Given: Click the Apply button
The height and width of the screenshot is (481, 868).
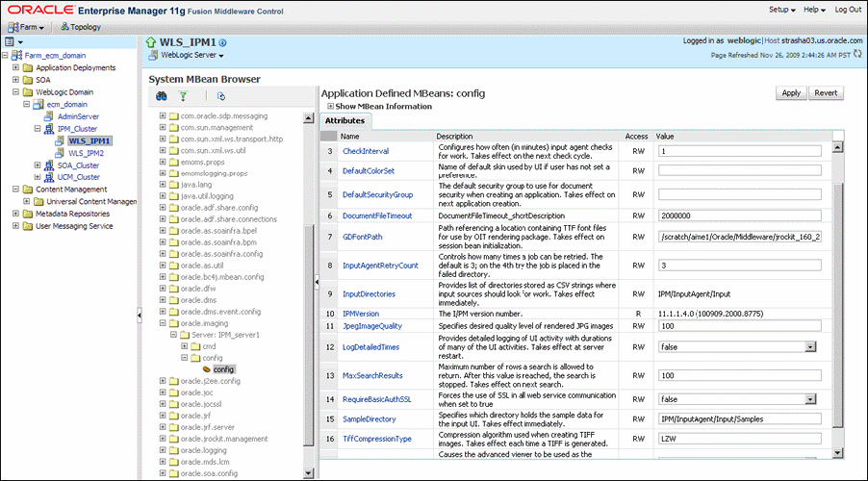Looking at the screenshot, I should pyautogui.click(x=791, y=93).
